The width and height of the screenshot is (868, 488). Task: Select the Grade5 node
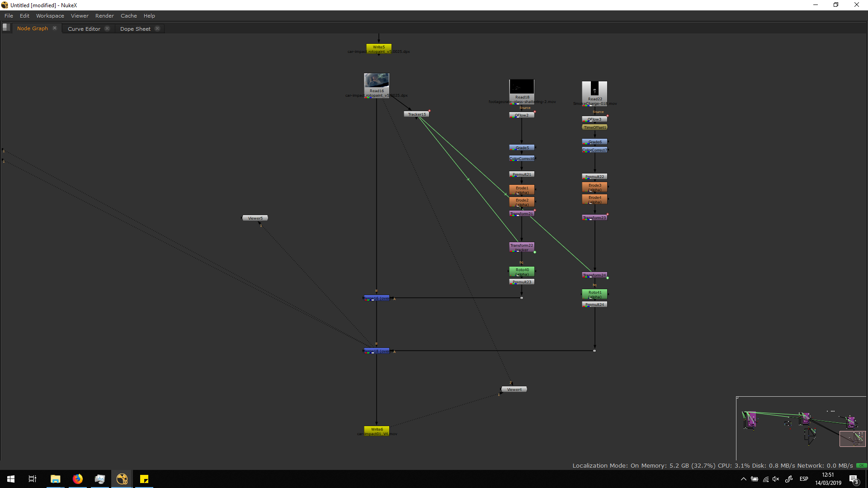[522, 148]
